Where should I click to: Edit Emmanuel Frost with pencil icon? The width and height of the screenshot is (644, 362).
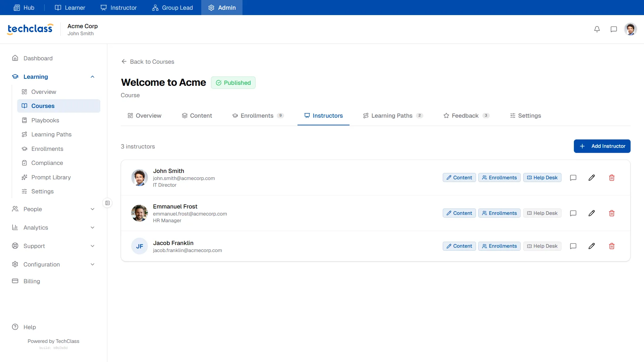click(592, 213)
